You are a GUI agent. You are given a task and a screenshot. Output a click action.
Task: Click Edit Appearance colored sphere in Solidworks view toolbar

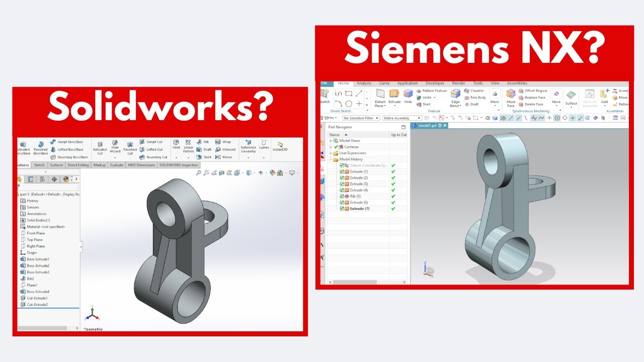[273, 172]
